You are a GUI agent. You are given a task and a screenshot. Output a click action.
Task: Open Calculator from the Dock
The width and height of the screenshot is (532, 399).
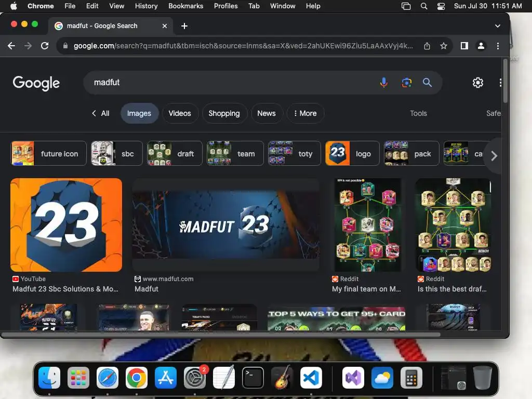(411, 378)
